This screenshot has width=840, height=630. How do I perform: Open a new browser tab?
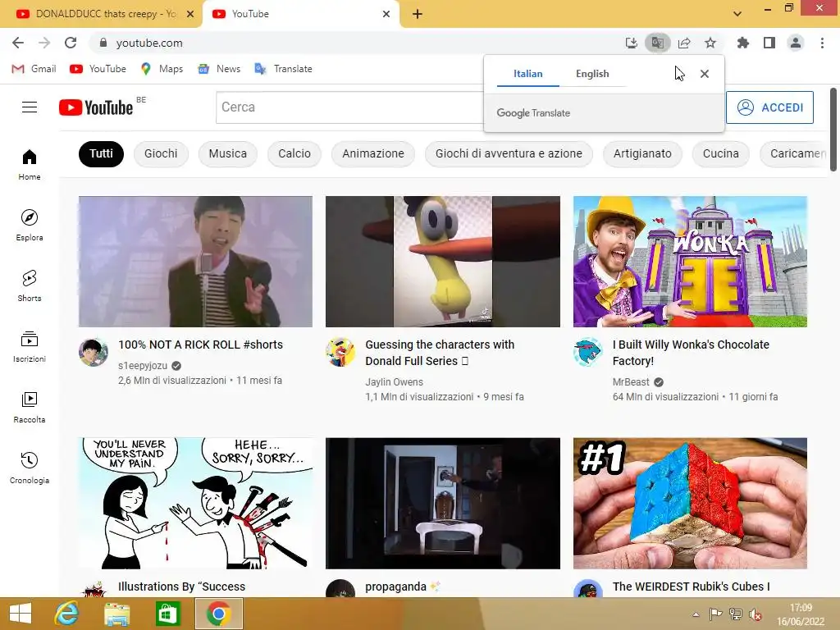coord(418,14)
